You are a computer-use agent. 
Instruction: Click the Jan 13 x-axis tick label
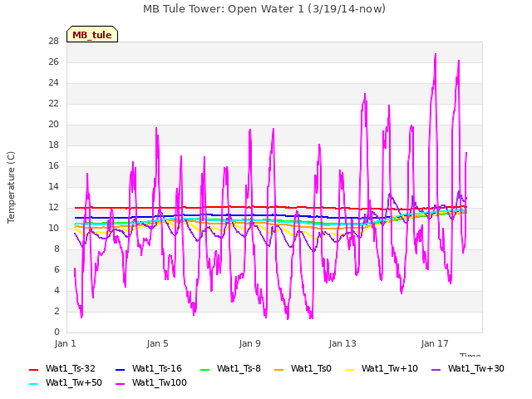[x=342, y=343]
